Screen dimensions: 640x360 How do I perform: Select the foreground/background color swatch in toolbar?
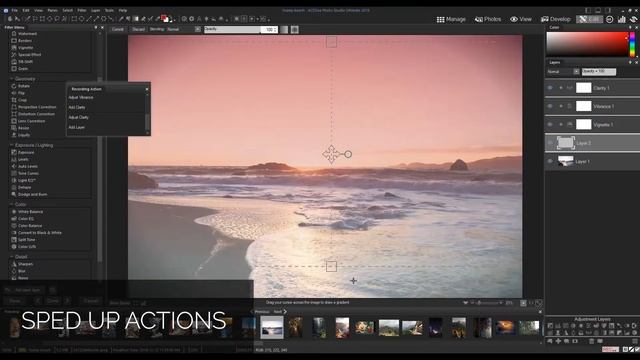(x=164, y=19)
